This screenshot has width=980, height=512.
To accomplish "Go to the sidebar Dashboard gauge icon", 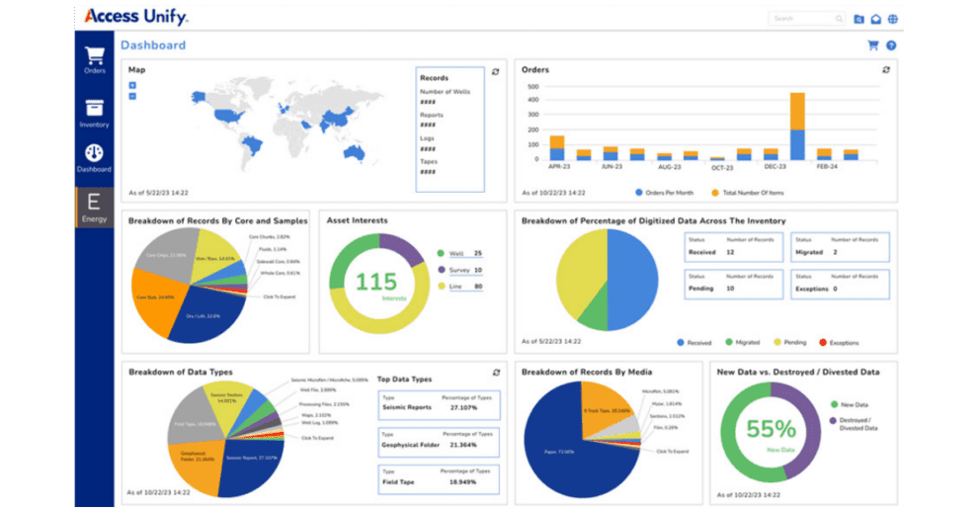I will pyautogui.click(x=95, y=158).
